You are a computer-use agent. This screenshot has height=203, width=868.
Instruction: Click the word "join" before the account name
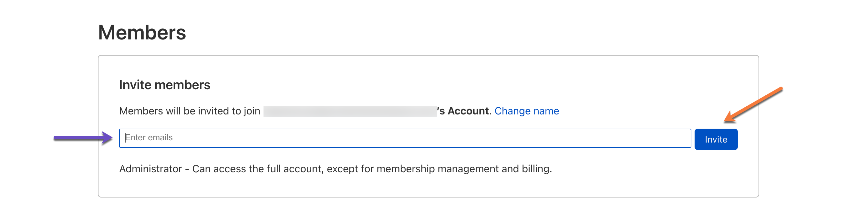click(252, 111)
